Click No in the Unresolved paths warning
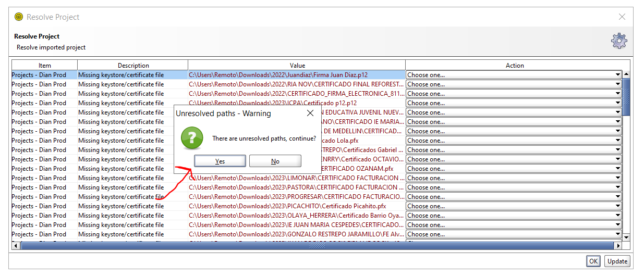 [275, 161]
